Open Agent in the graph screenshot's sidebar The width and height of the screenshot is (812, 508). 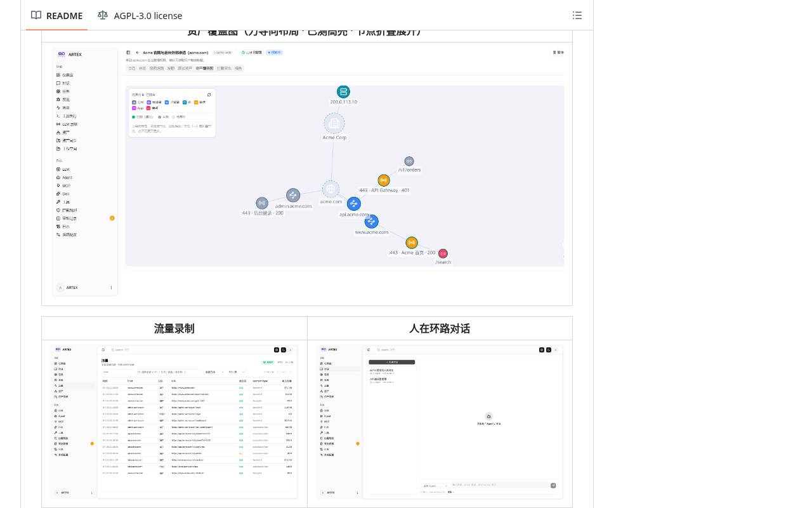[64, 178]
